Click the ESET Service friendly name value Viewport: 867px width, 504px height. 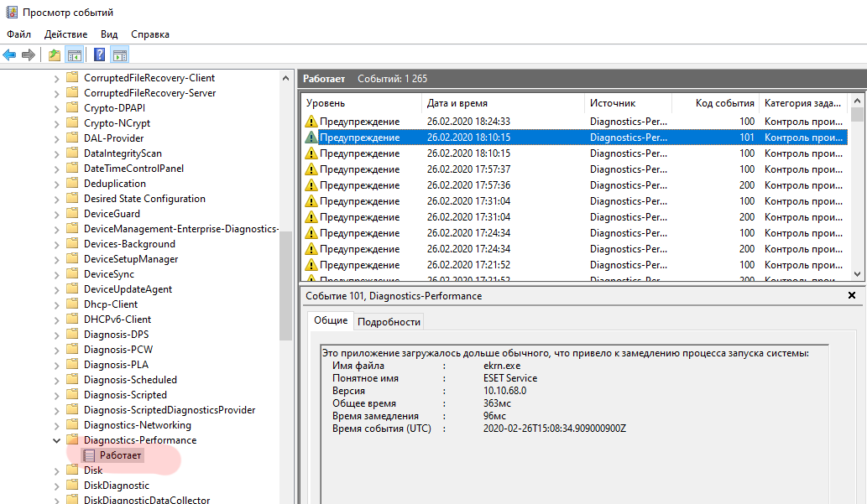[510, 378]
